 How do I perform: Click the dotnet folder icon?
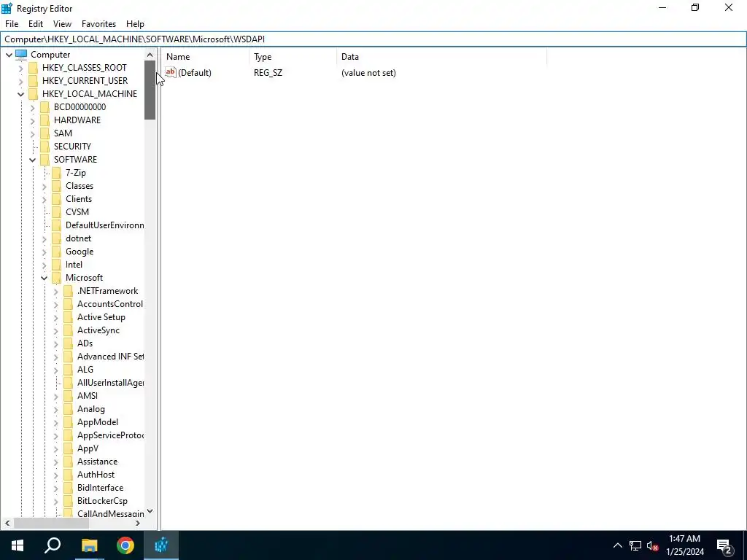click(x=57, y=238)
